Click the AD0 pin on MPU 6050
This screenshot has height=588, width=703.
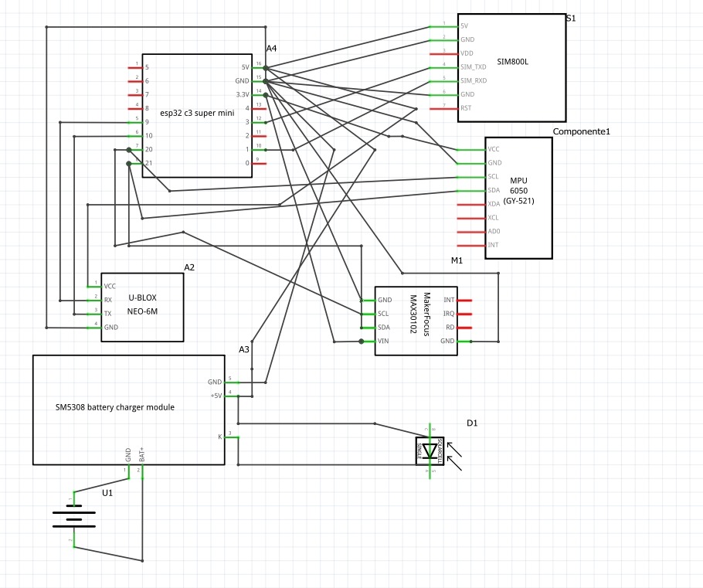pyautogui.click(x=470, y=232)
